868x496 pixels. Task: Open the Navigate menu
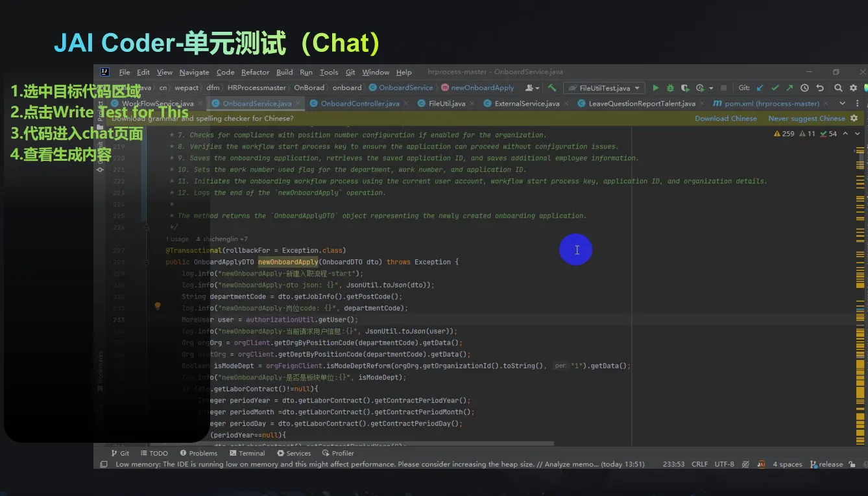(194, 72)
